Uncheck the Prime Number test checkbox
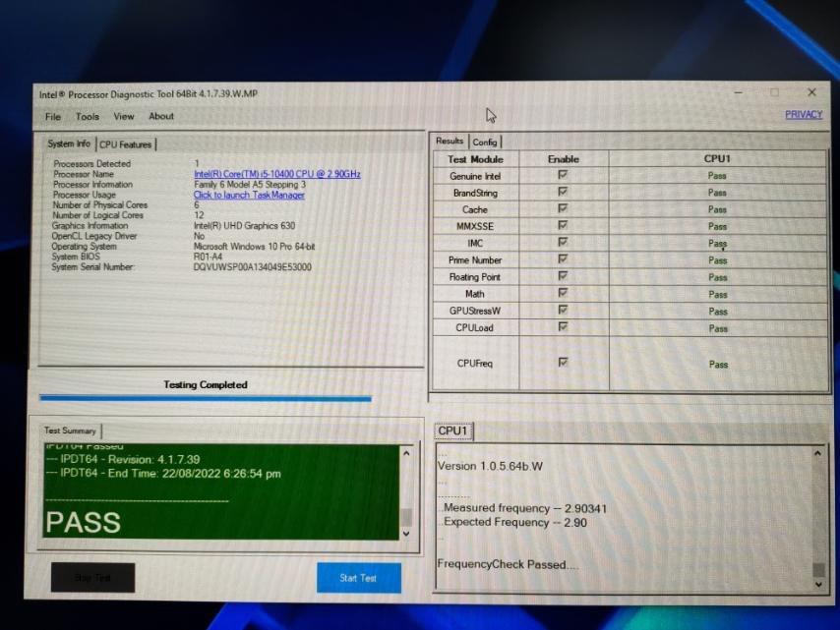This screenshot has height=630, width=840. coord(563,259)
